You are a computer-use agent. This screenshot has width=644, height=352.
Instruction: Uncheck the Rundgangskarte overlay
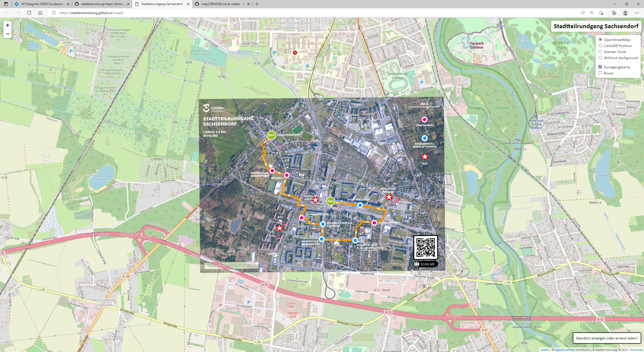point(600,67)
